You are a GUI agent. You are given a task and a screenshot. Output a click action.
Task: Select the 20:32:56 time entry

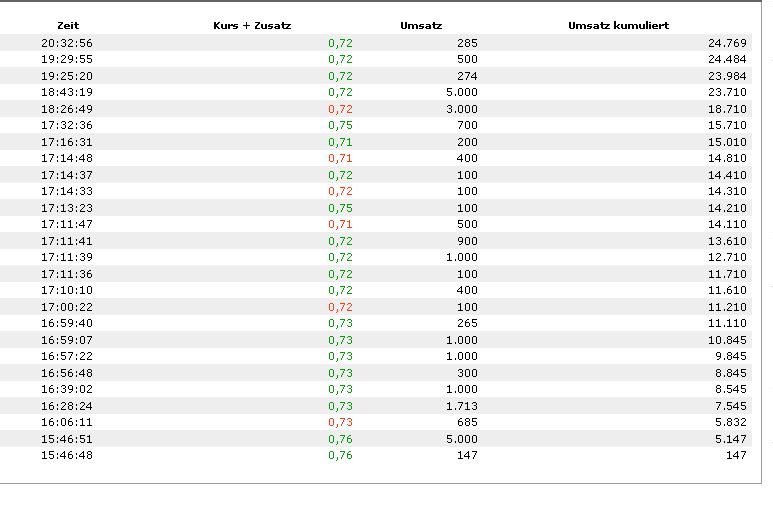pyautogui.click(x=67, y=43)
